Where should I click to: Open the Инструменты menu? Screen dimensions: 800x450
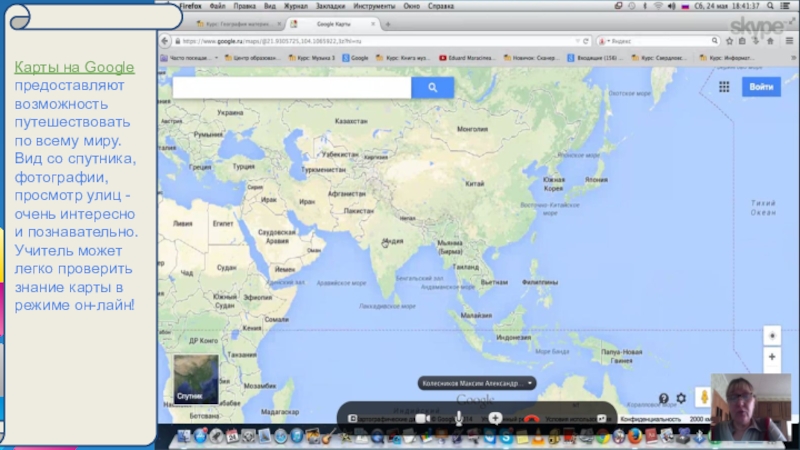click(x=374, y=6)
